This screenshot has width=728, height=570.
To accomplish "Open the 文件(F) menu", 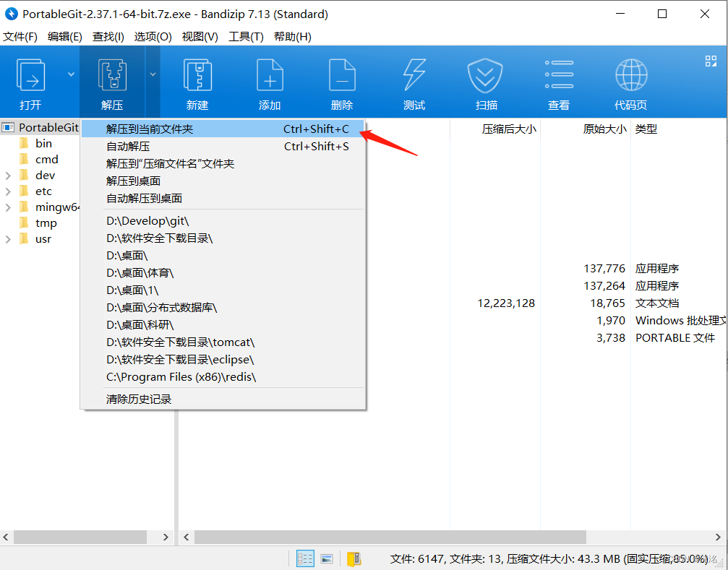I will click(x=20, y=37).
